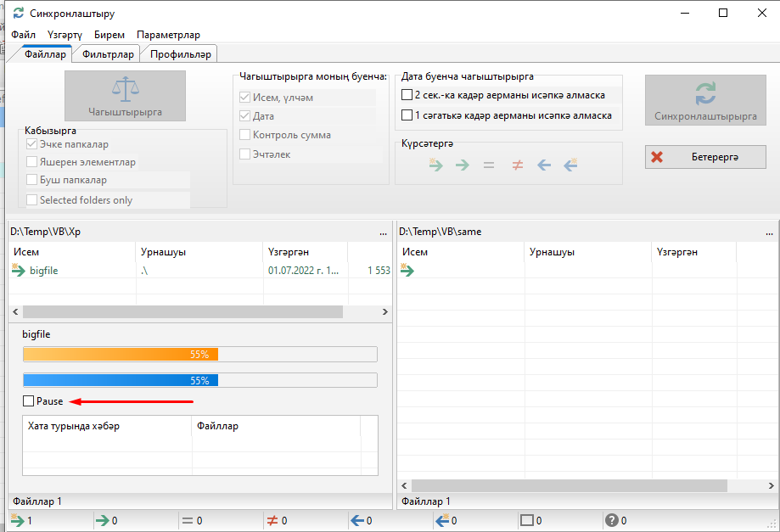
Task: Click the blue left arrow with star icon
Action: click(x=570, y=165)
